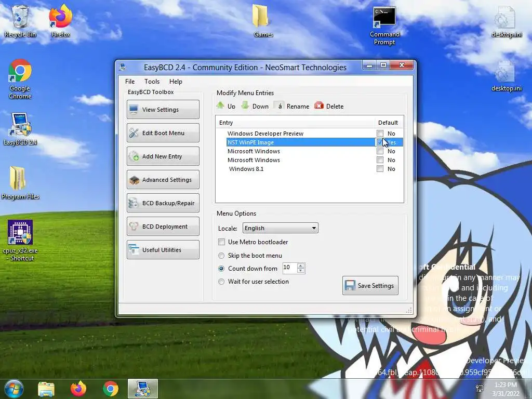Open BCD Backup/Repair
Viewport: 532px width, 399px height.
[x=163, y=203]
